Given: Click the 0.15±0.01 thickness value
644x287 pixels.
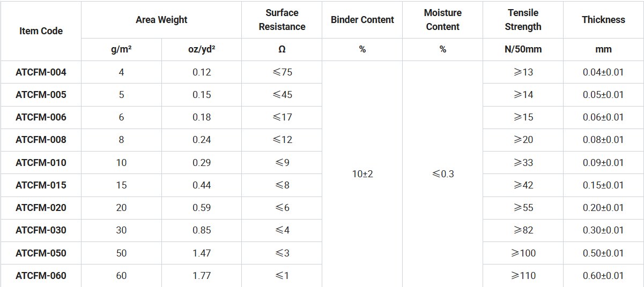Looking at the screenshot, I should pyautogui.click(x=603, y=185).
